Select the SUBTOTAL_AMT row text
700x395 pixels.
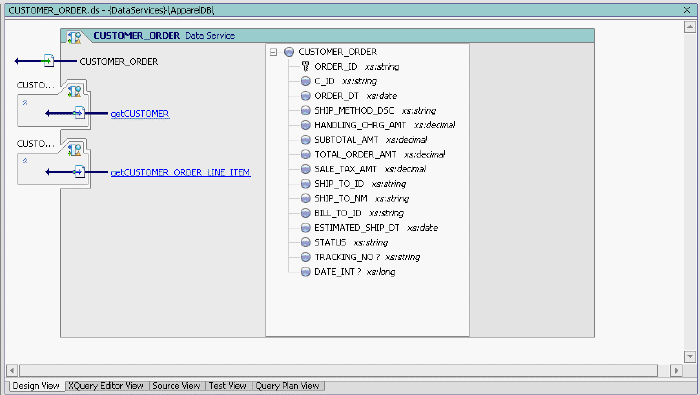point(371,140)
